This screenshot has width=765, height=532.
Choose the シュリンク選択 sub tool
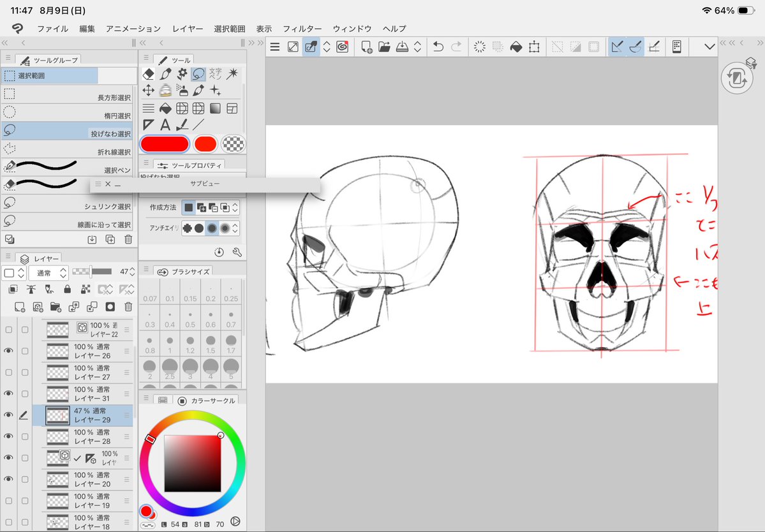click(x=67, y=204)
